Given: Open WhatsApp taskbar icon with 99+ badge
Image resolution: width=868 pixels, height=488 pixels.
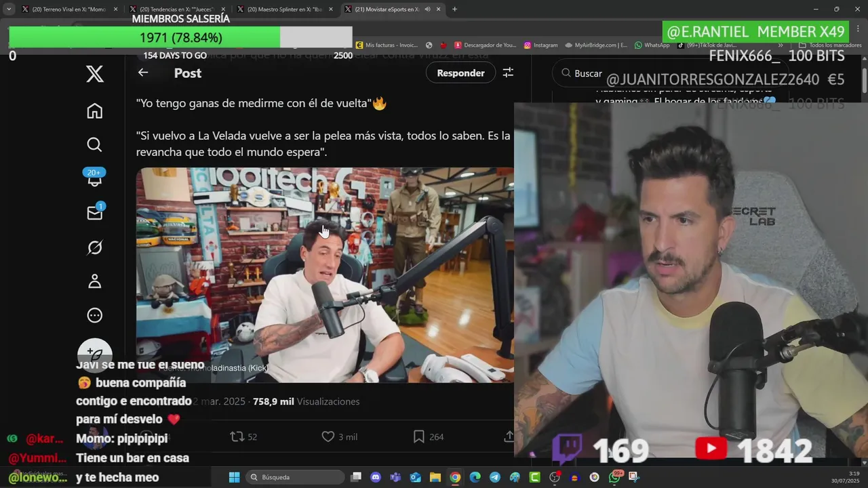Looking at the screenshot, I should click(615, 477).
